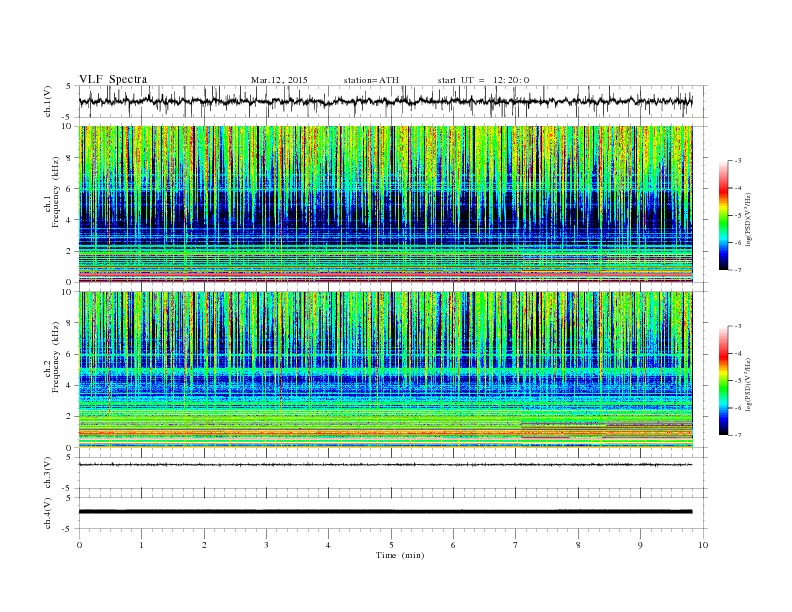Click the time axis tick label "5"
Screen dimensions: 792x612
[391, 545]
